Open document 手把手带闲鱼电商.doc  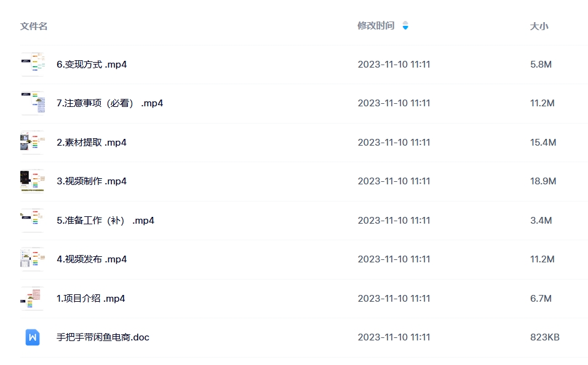[103, 337]
